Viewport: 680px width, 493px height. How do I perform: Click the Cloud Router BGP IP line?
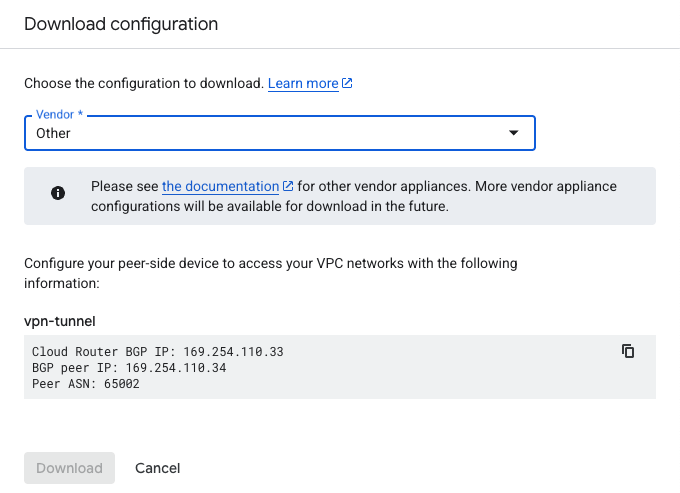pyautogui.click(x=158, y=352)
